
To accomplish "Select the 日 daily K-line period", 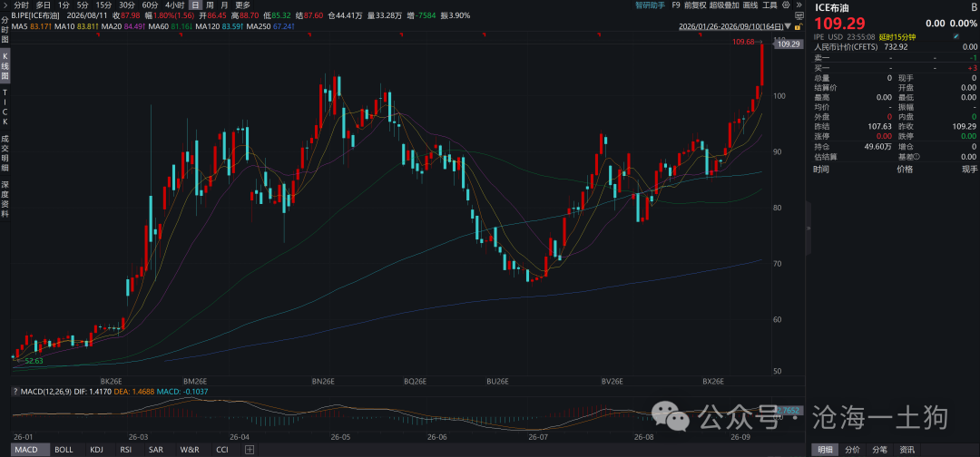I will point(196,5).
